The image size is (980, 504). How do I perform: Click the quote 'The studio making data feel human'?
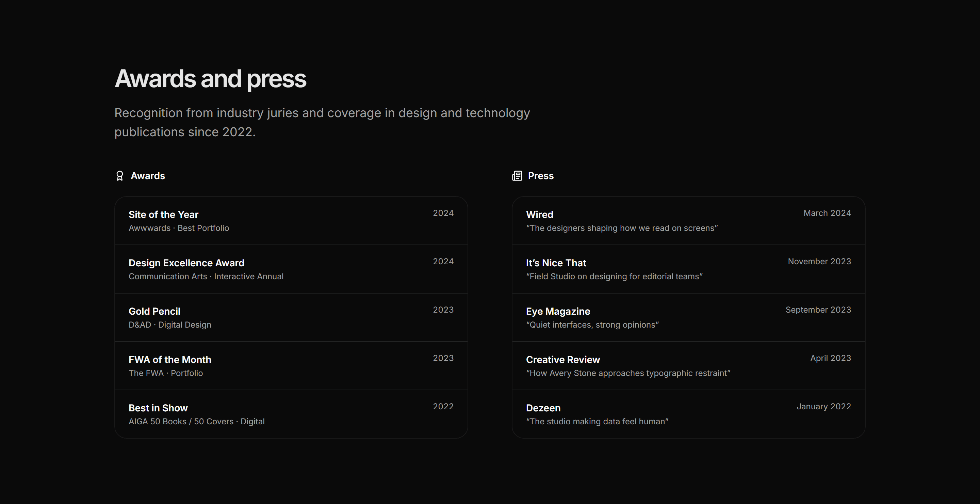pos(597,421)
